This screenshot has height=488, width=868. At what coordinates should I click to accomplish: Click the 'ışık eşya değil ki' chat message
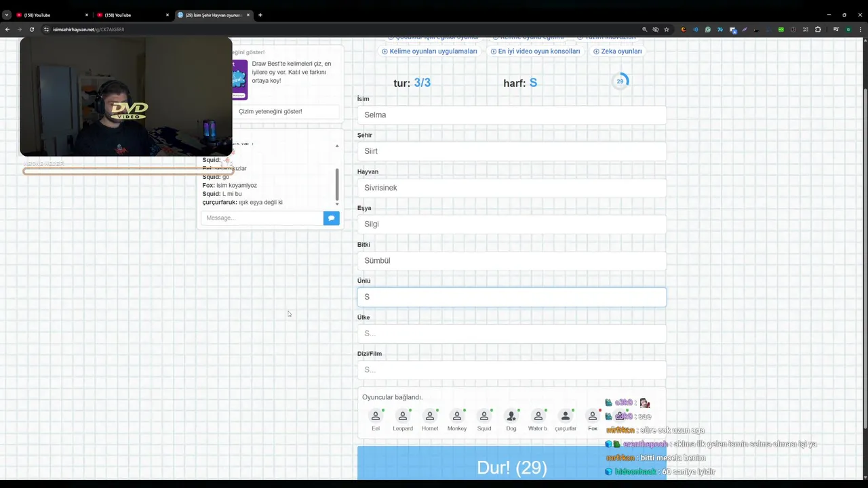[x=260, y=202]
